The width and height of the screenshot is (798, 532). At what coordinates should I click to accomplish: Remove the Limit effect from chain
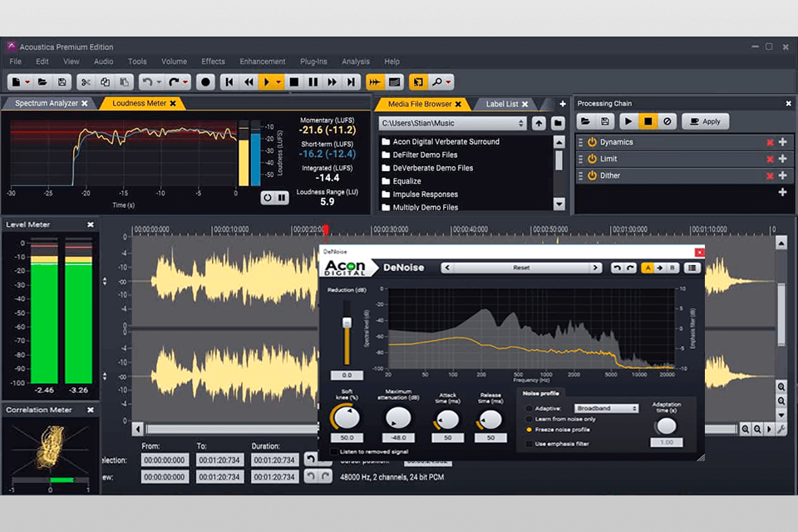[770, 160]
